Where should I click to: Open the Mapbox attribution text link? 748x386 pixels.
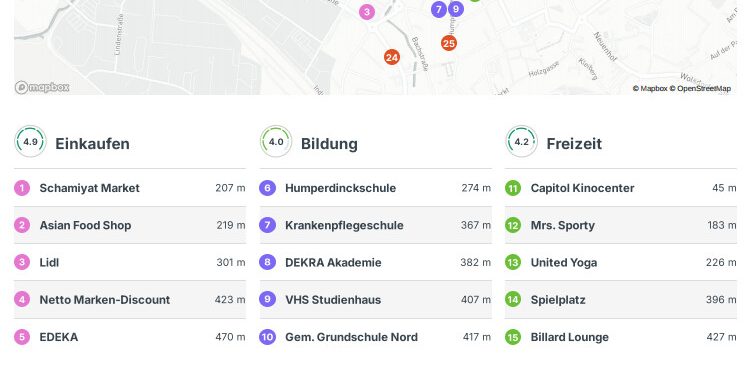coord(650,88)
